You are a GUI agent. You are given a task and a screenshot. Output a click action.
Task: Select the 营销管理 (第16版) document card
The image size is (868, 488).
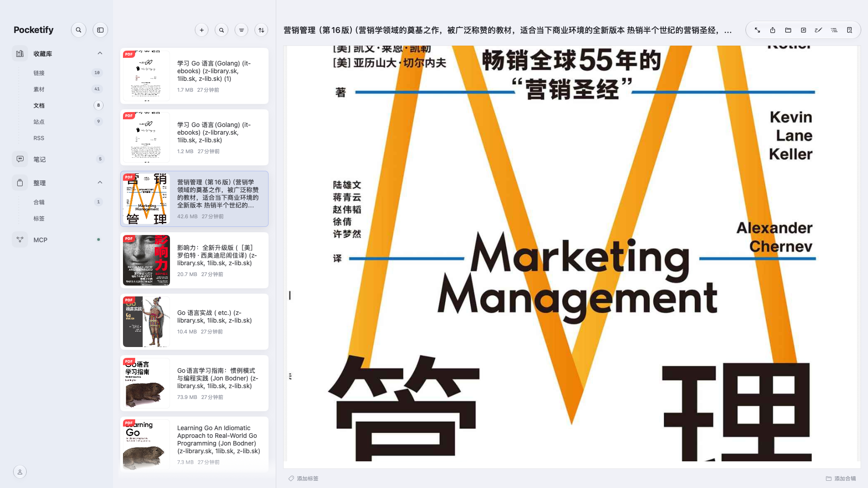[x=194, y=199]
